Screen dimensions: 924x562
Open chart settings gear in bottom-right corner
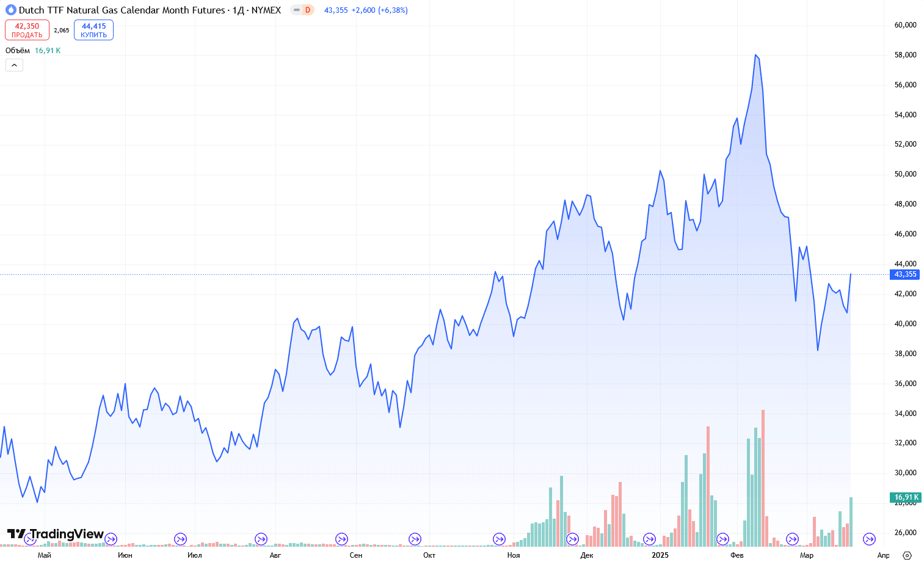907,555
